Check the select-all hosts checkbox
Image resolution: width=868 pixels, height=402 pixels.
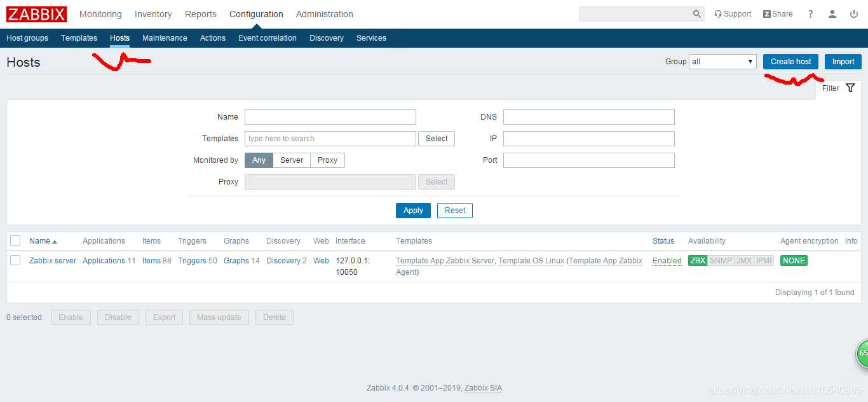pyautogui.click(x=15, y=240)
